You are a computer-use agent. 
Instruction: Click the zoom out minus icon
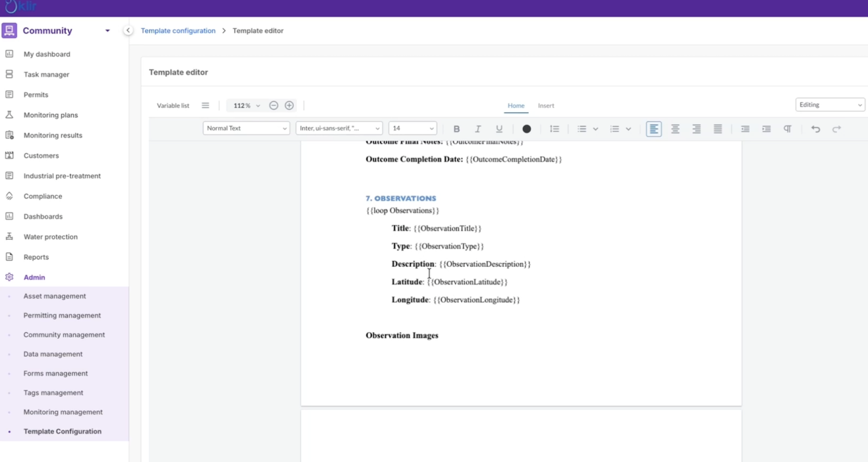(274, 105)
